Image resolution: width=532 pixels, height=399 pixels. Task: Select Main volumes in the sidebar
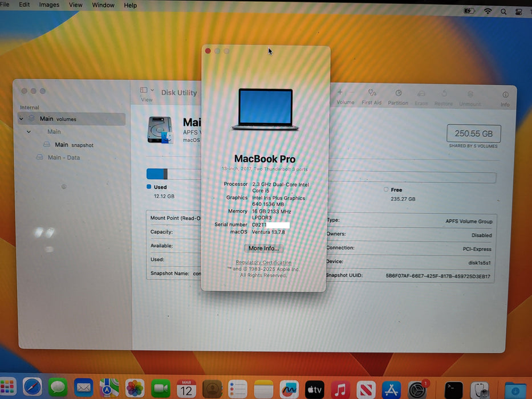72,119
